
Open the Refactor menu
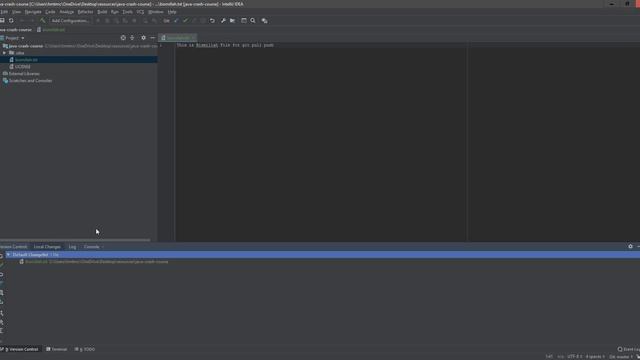(85, 12)
